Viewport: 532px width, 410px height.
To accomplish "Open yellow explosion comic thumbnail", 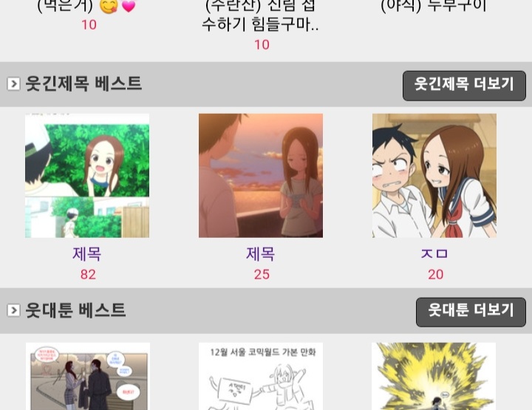I will pyautogui.click(x=434, y=376).
